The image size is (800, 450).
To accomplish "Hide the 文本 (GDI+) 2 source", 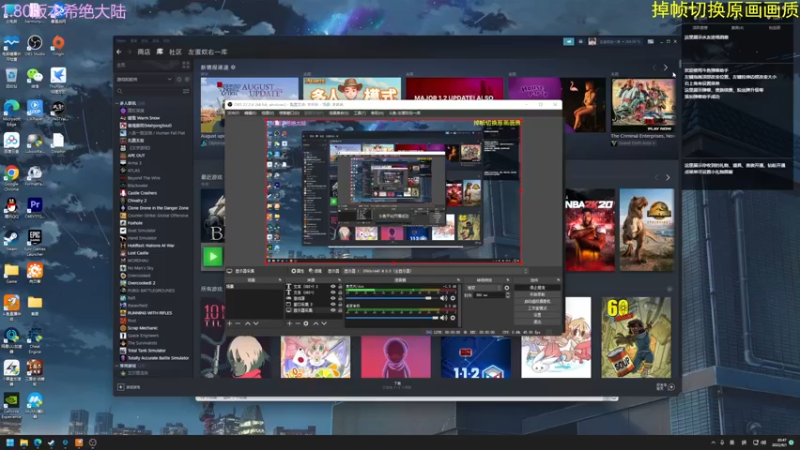I will 333,287.
